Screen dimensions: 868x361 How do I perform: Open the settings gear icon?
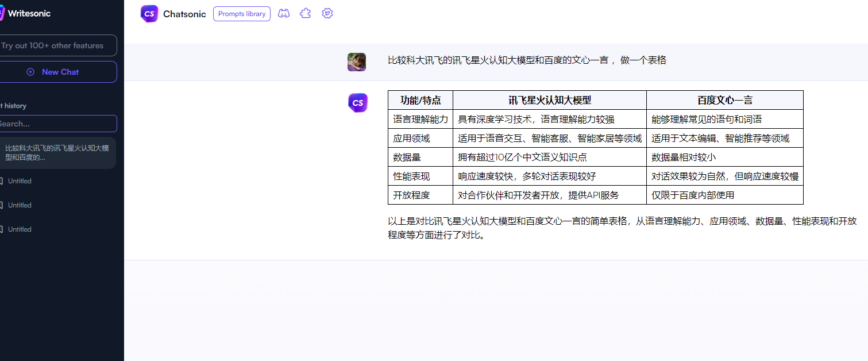327,13
